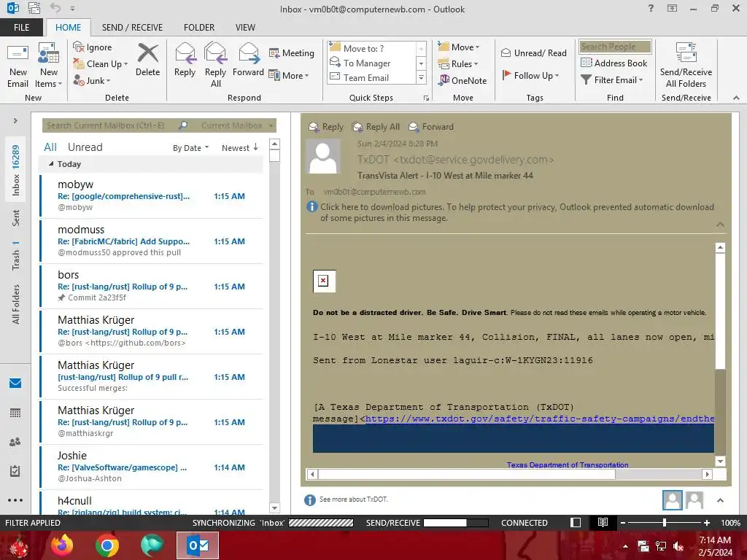Click Reply All in the reading pane
This screenshot has width=747, height=560.
coord(376,127)
